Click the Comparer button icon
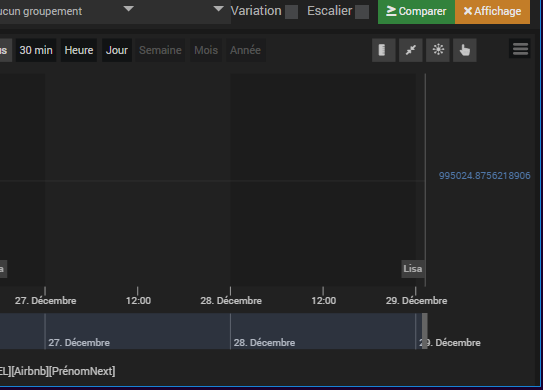 click(391, 11)
